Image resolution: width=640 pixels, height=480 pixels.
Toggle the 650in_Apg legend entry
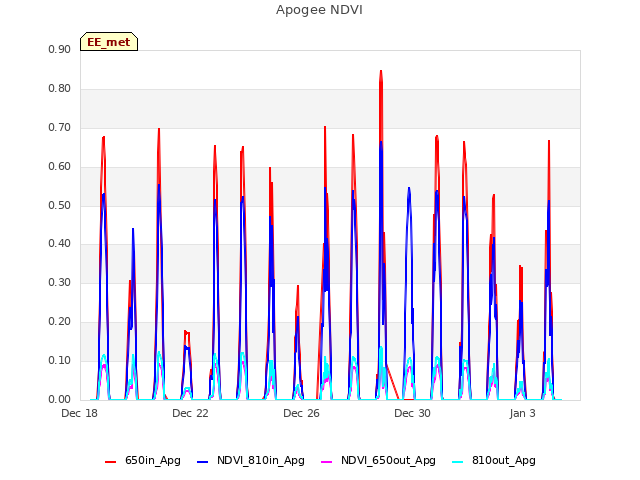point(143,460)
